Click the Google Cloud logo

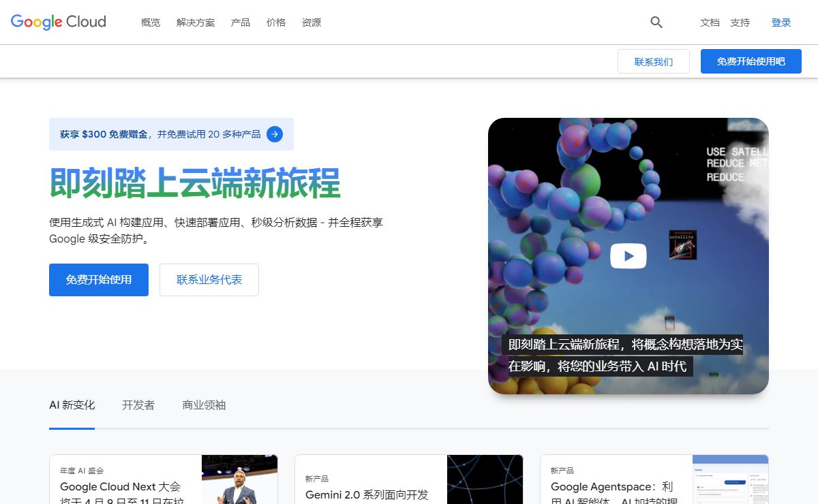pos(59,22)
